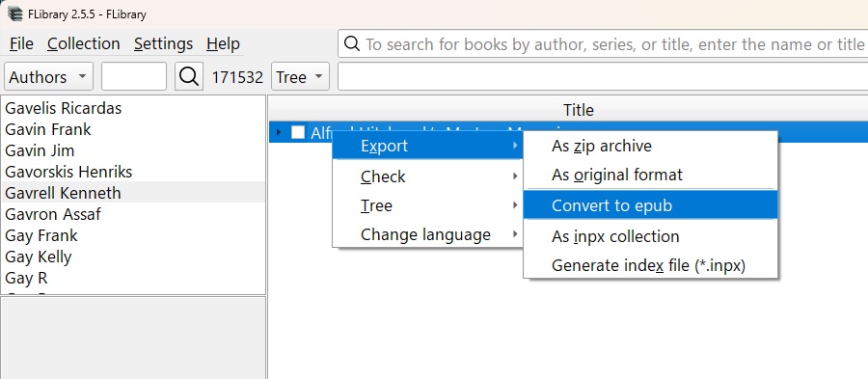Select author Gavelis Ricardas

133,108
